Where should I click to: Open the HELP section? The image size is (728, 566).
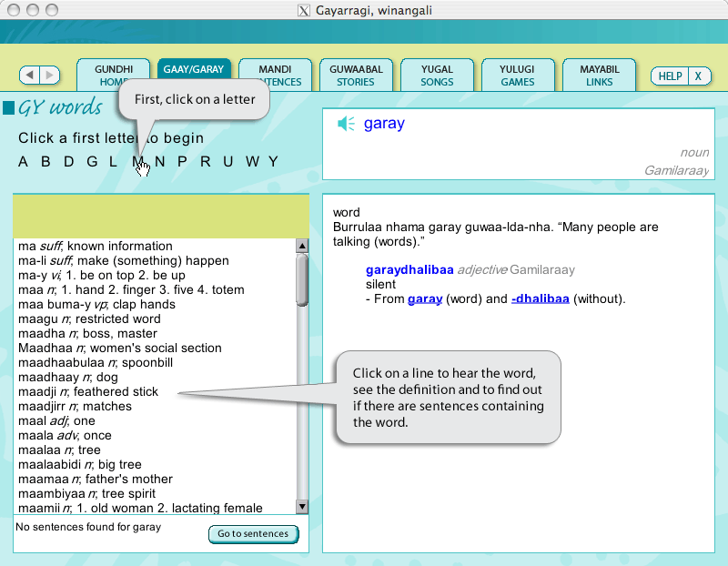tap(670, 76)
